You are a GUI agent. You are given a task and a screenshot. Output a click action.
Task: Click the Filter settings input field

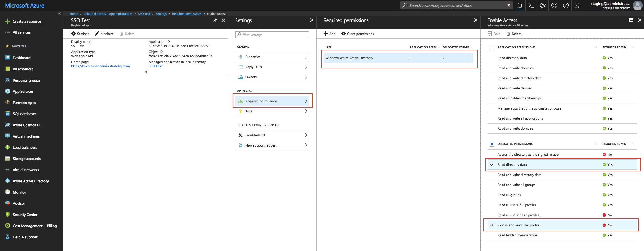tap(272, 34)
